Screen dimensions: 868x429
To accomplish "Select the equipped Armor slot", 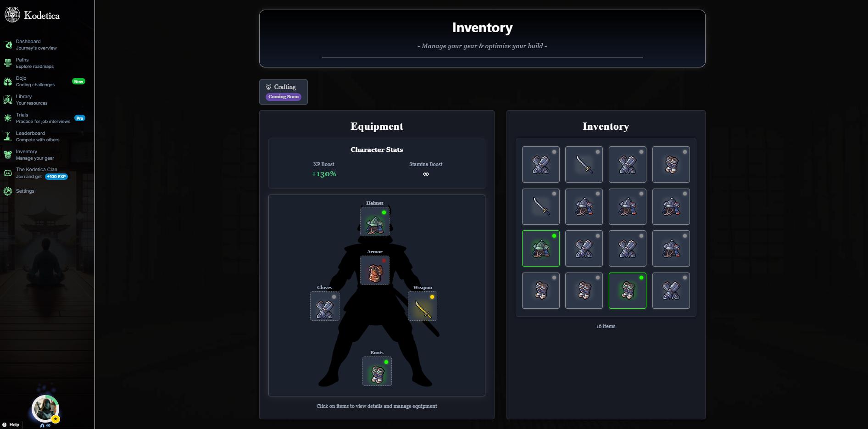I will (x=374, y=270).
